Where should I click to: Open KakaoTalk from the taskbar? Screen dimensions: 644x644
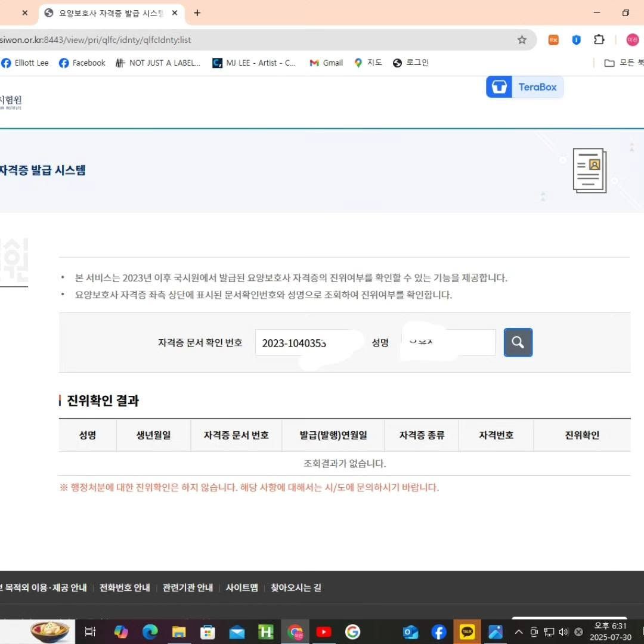(x=467, y=631)
